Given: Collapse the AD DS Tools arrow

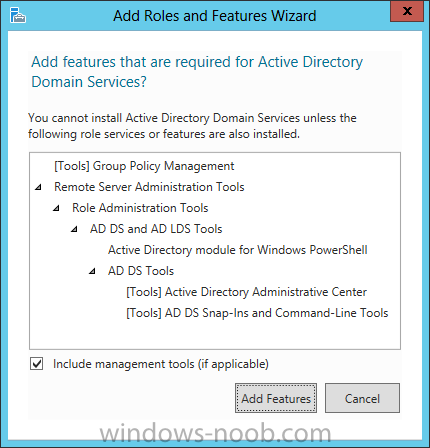Looking at the screenshot, I should 92,271.
